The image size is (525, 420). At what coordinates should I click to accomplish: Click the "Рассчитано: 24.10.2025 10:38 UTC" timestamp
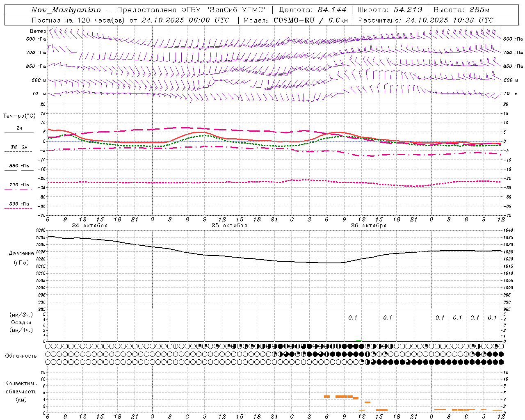point(426,20)
